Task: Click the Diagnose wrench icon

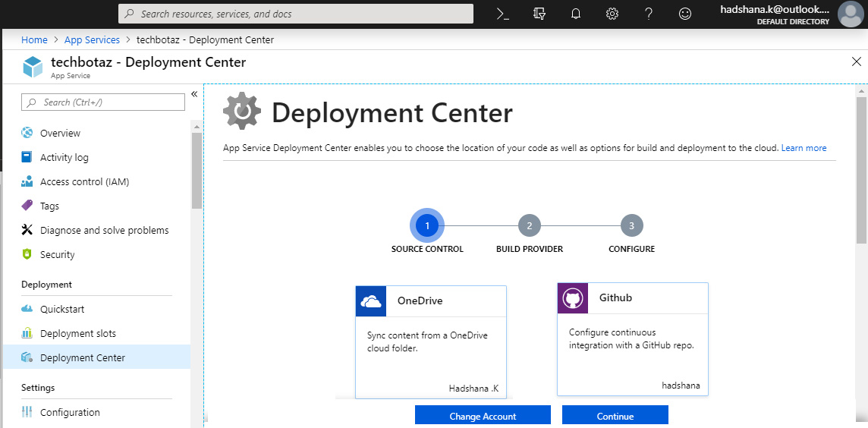Action: [27, 231]
